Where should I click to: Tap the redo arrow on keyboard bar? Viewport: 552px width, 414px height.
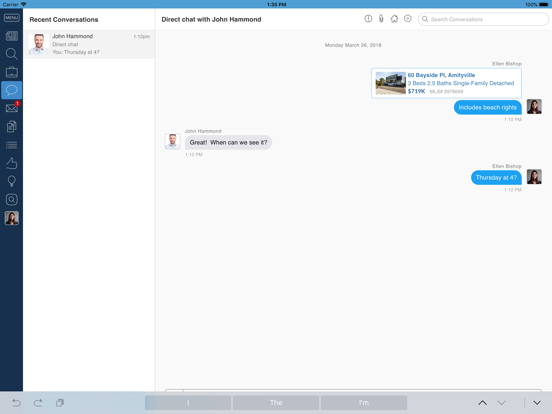pos(38,402)
